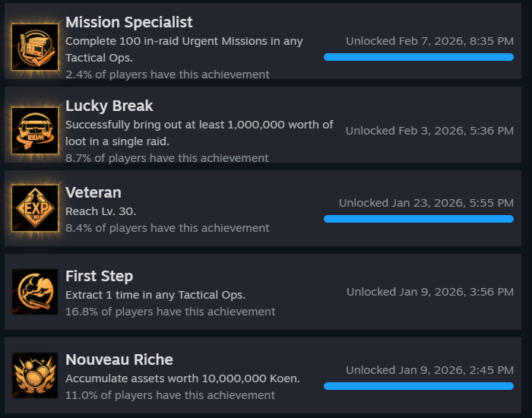
Task: Click the Veteran achievement progress bar
Action: [419, 219]
